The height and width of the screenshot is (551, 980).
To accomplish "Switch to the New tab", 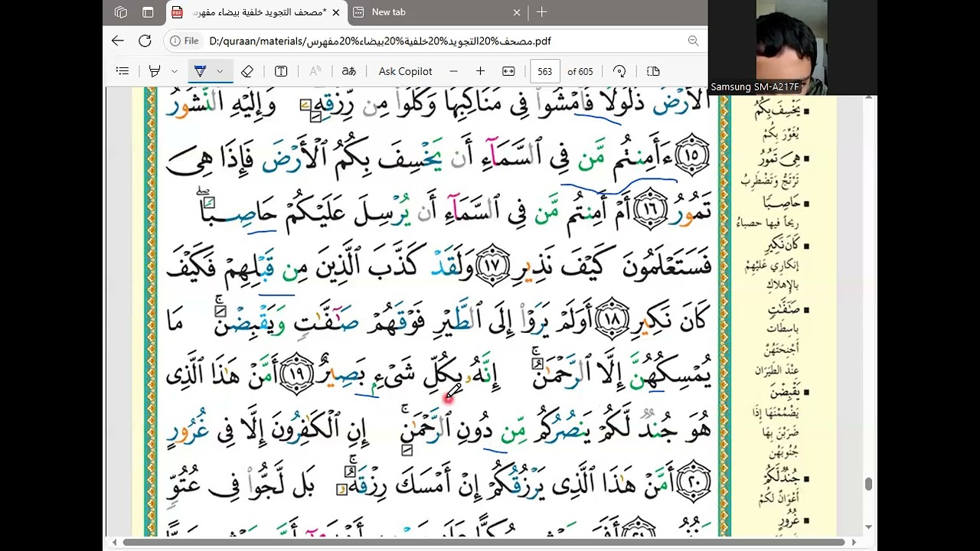I will 436,12.
